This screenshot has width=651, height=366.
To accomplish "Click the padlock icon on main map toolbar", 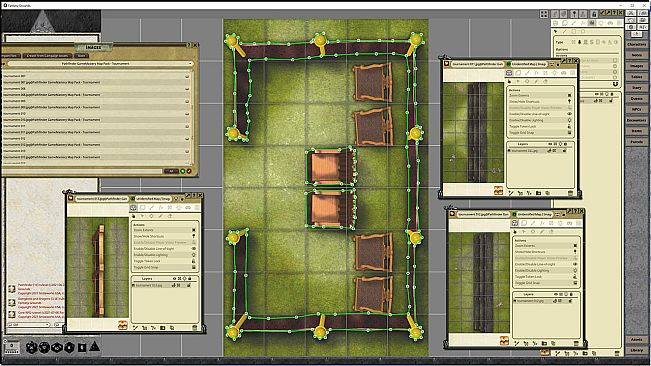I will (594, 14).
